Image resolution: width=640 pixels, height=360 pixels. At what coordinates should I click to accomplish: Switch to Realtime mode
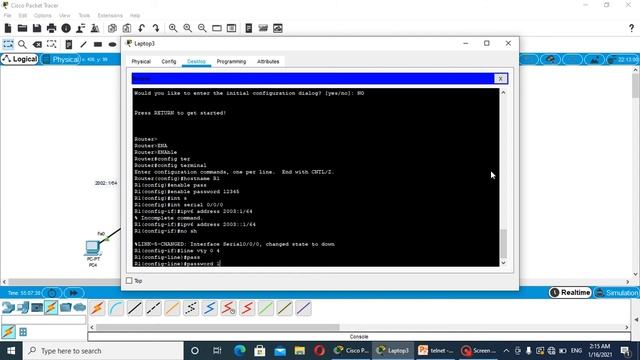tap(570, 293)
